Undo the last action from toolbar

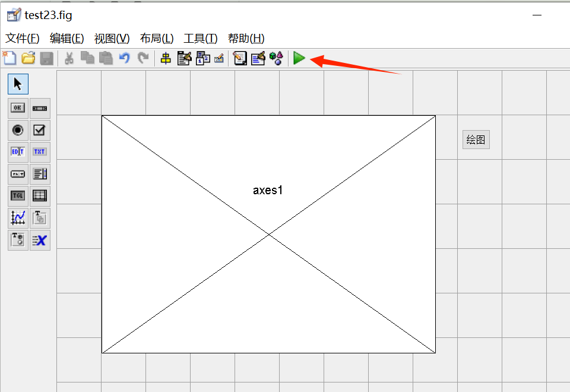click(124, 58)
